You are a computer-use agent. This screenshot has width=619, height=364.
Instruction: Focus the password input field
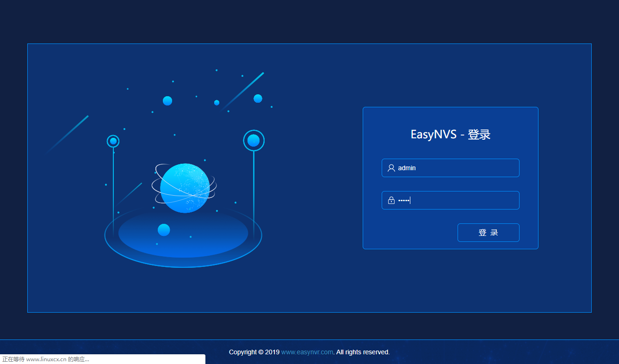coord(450,200)
